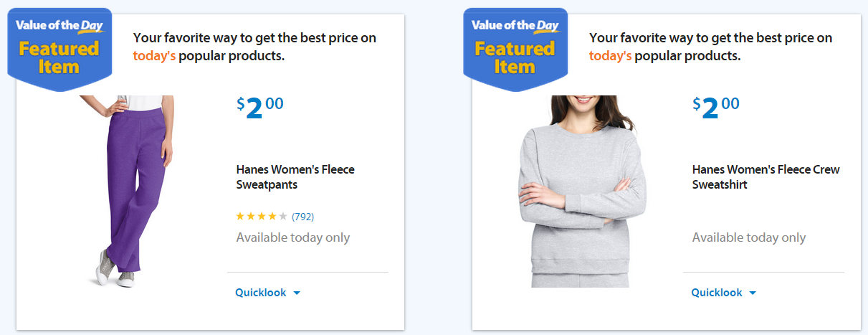
Task: Expand the Quicklook arrow under the Fleece Sweatpants
Action: [x=297, y=293]
